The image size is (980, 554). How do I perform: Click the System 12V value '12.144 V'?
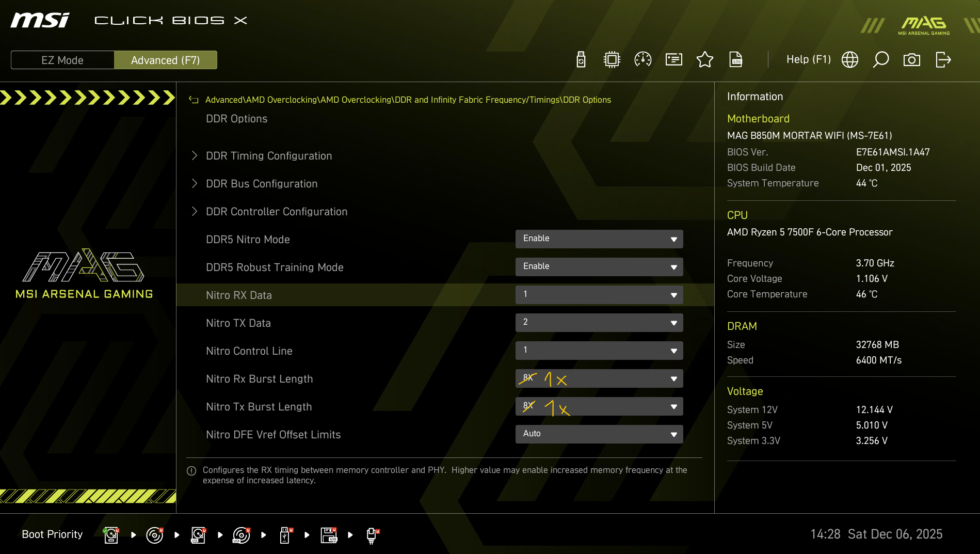pyautogui.click(x=875, y=410)
